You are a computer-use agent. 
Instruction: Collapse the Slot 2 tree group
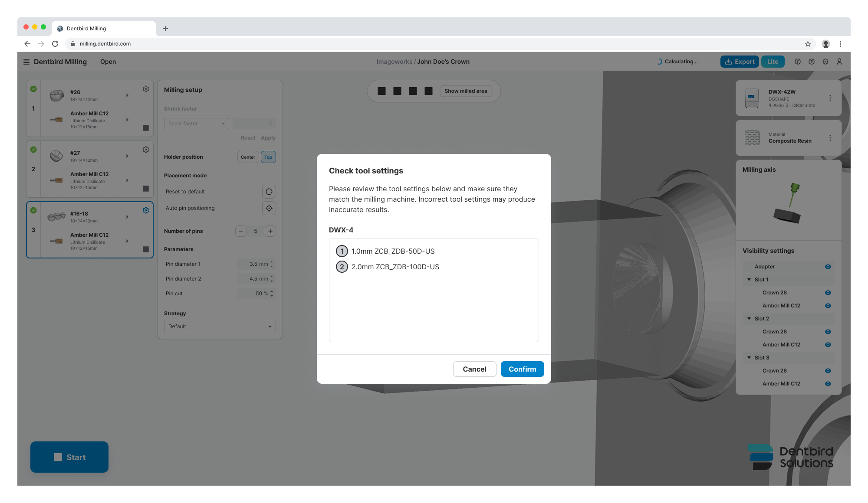[749, 319]
